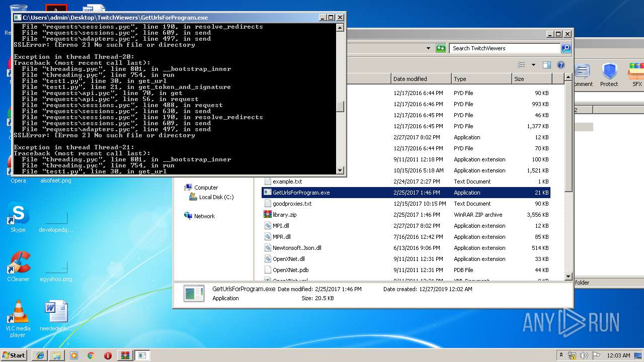The height and width of the screenshot is (362, 644).
Task: Click the example.txt document icon
Action: point(268,182)
